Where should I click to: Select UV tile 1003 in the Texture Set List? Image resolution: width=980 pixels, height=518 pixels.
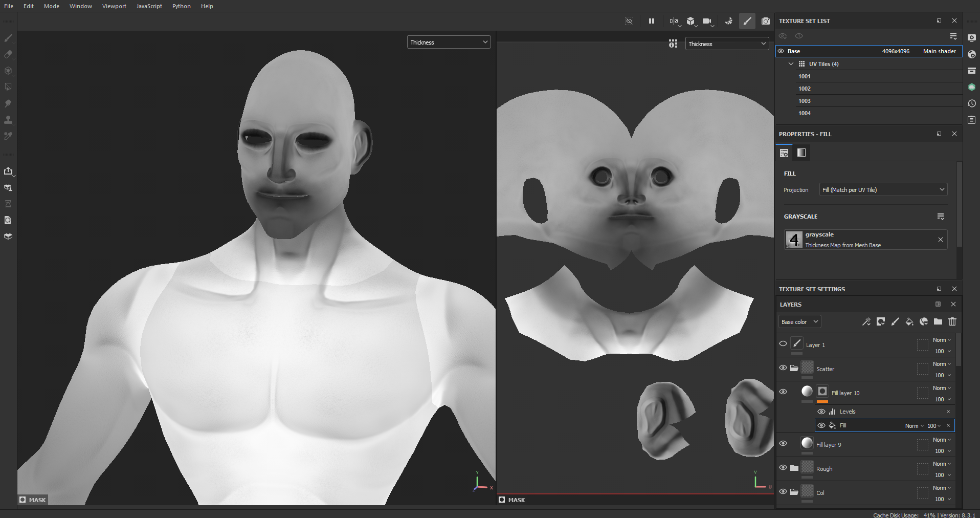(805, 101)
